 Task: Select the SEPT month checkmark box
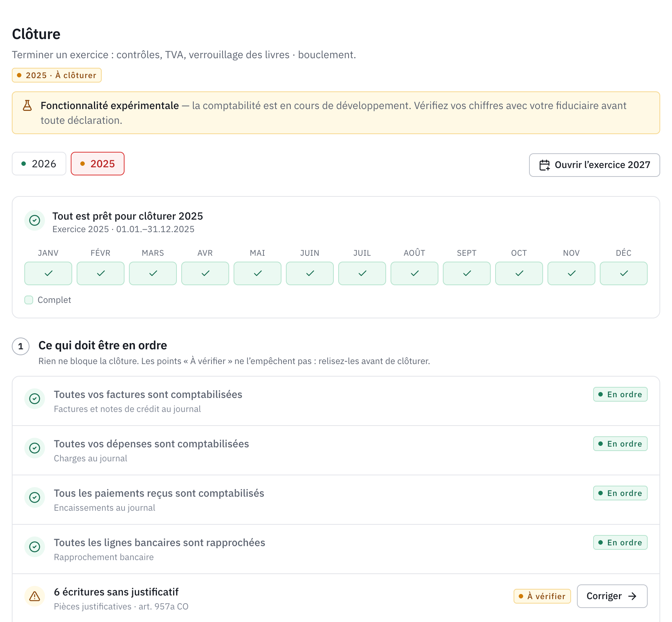467,273
